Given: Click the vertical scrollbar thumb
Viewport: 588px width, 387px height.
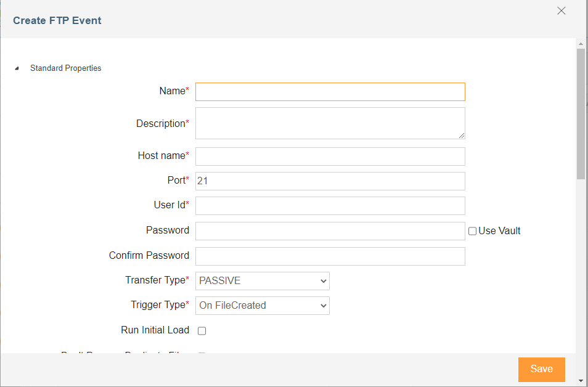Looking at the screenshot, I should (581, 115).
